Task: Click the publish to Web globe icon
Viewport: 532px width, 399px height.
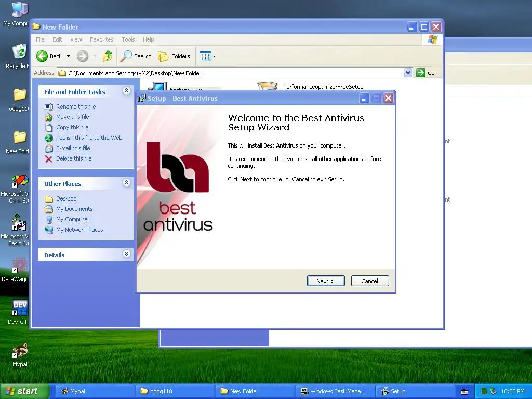Action: coord(49,138)
